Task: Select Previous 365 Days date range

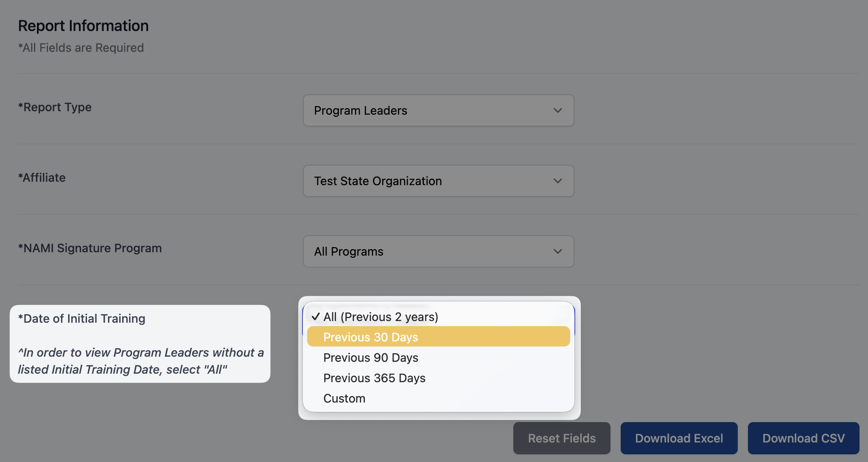Action: point(374,378)
